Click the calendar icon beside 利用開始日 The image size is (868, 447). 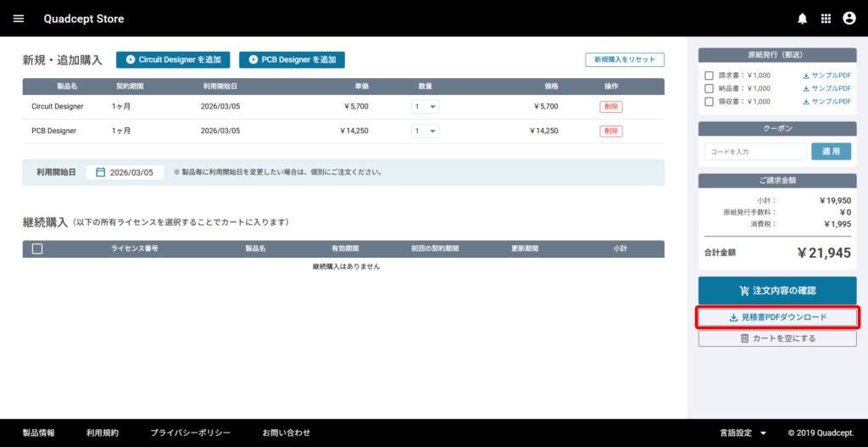[x=100, y=172]
